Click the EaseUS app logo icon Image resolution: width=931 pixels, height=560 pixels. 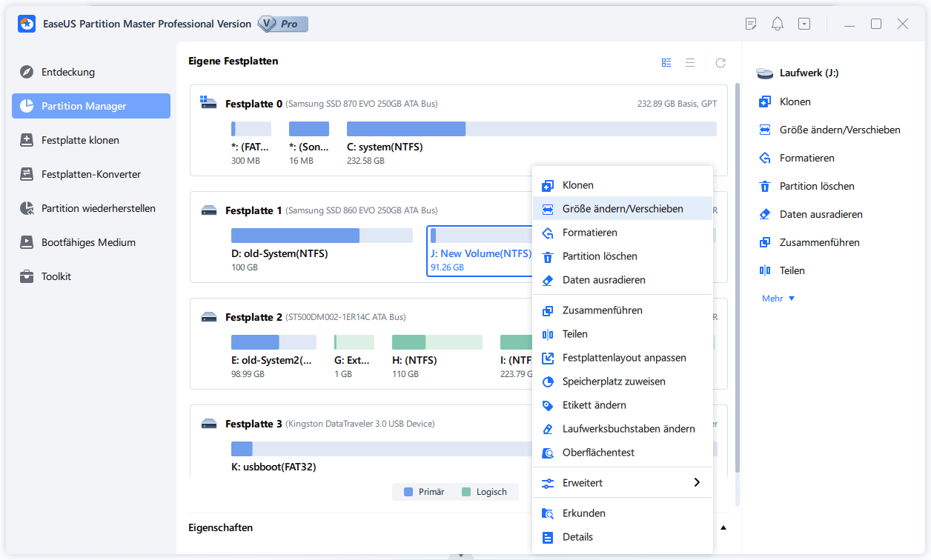[x=27, y=24]
